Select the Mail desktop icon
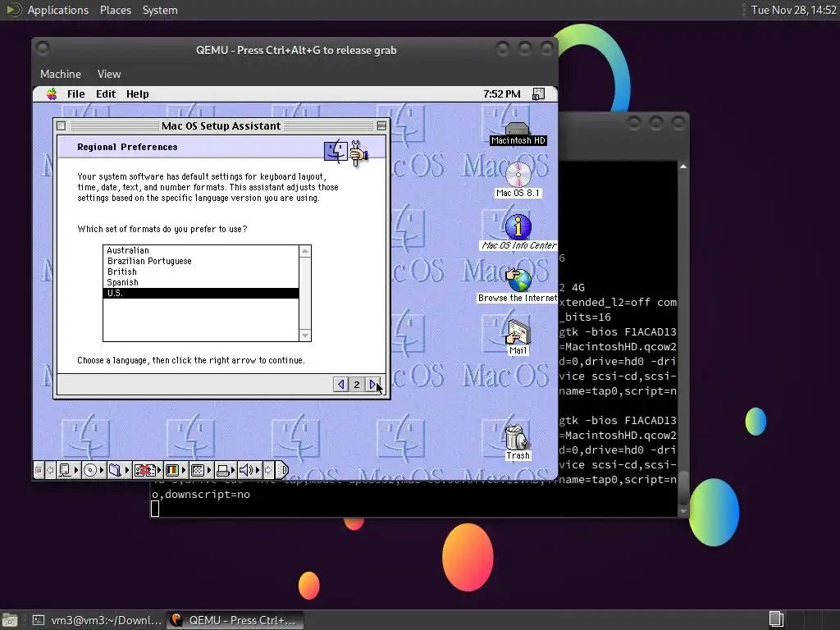Screen dimensions: 840x630 [x=518, y=337]
